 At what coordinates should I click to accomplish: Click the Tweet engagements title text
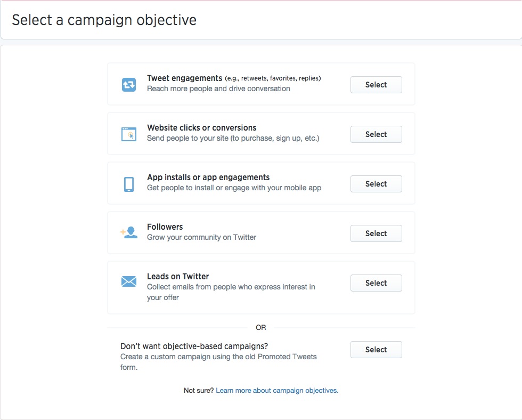pos(184,78)
